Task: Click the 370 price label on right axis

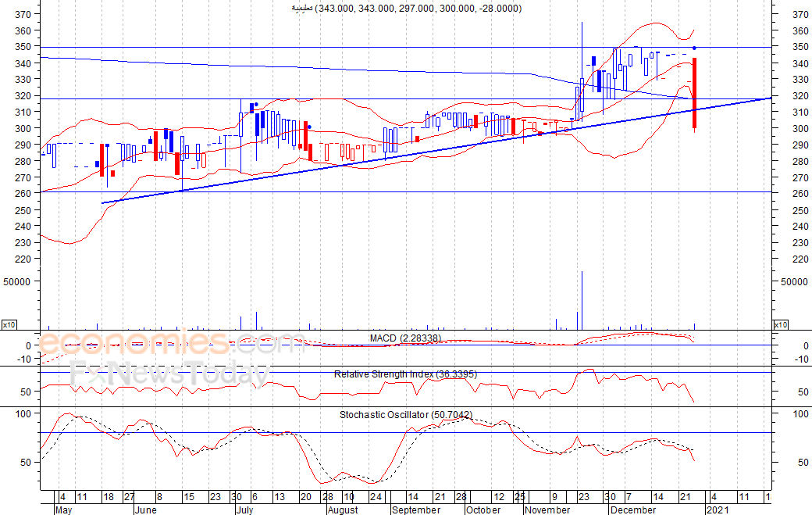Action: [x=800, y=15]
